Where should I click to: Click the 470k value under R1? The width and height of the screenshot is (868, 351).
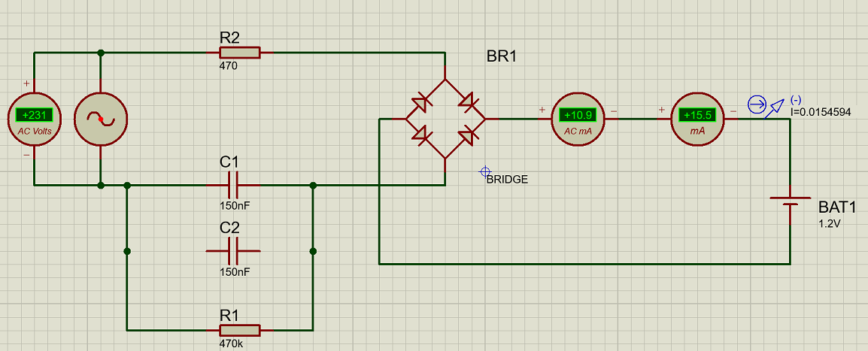(x=232, y=343)
